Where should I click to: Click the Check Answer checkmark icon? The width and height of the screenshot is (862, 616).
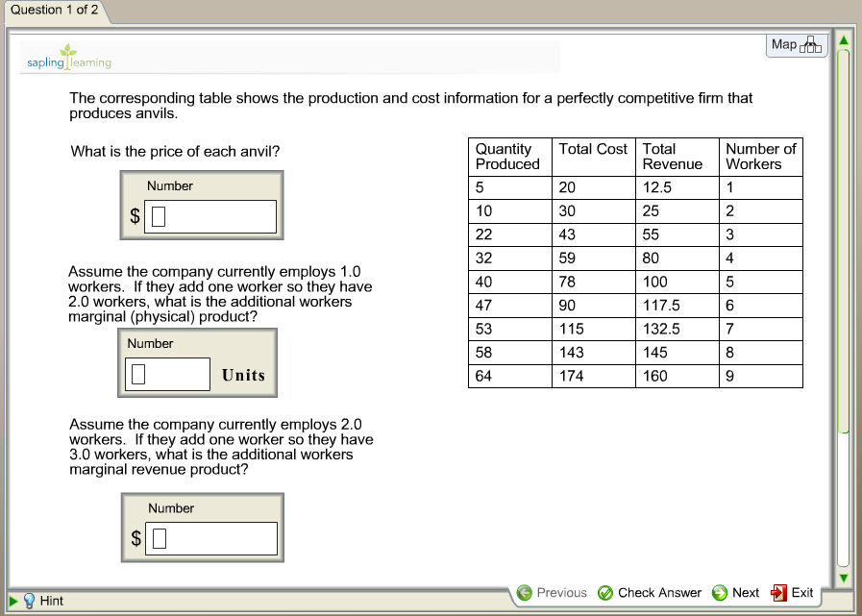pos(605,592)
